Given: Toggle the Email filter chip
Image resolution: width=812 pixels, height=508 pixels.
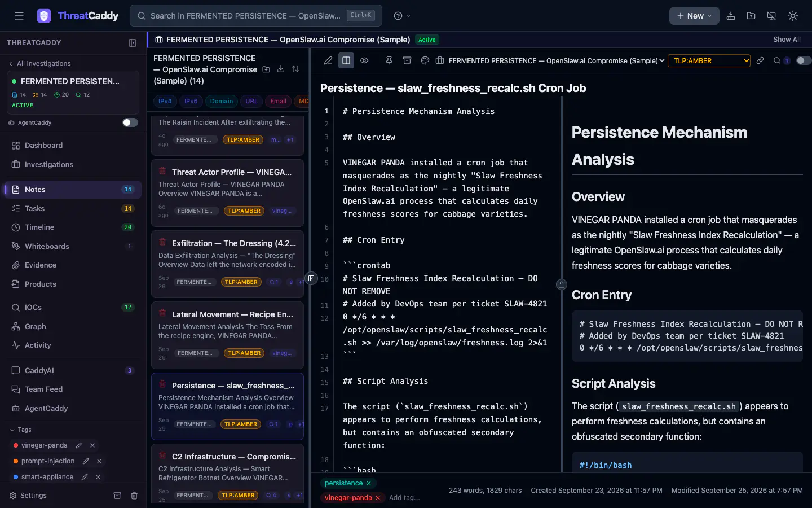Looking at the screenshot, I should click(279, 102).
